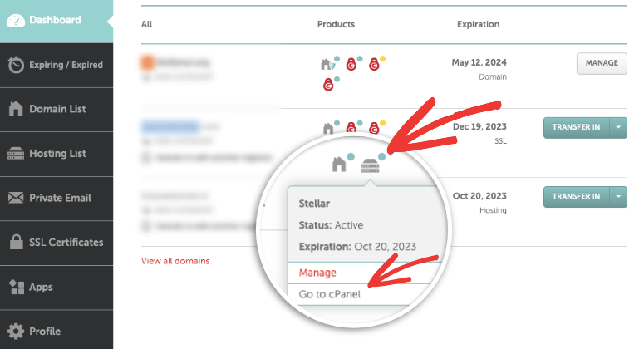Click the Apps grid icon
Screen dimensions: 644x349
pyautogui.click(x=17, y=287)
